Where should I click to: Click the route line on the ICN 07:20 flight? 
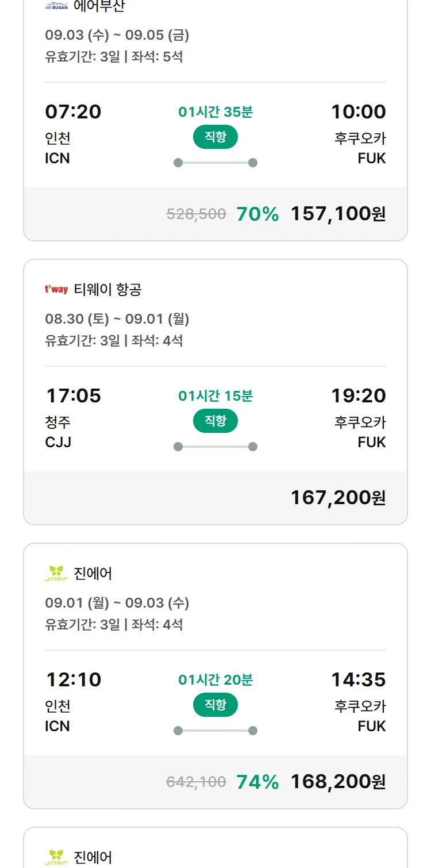click(x=215, y=163)
